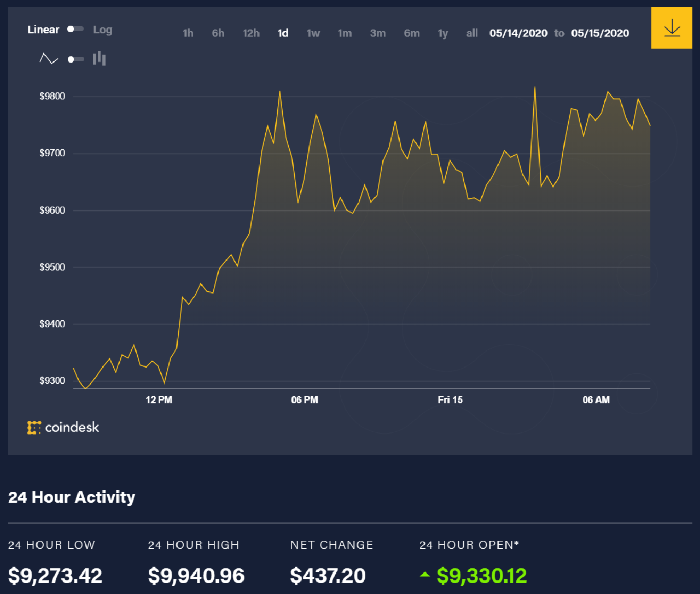Select the candlestick chart icon
This screenshot has width=700, height=594.
point(99,58)
